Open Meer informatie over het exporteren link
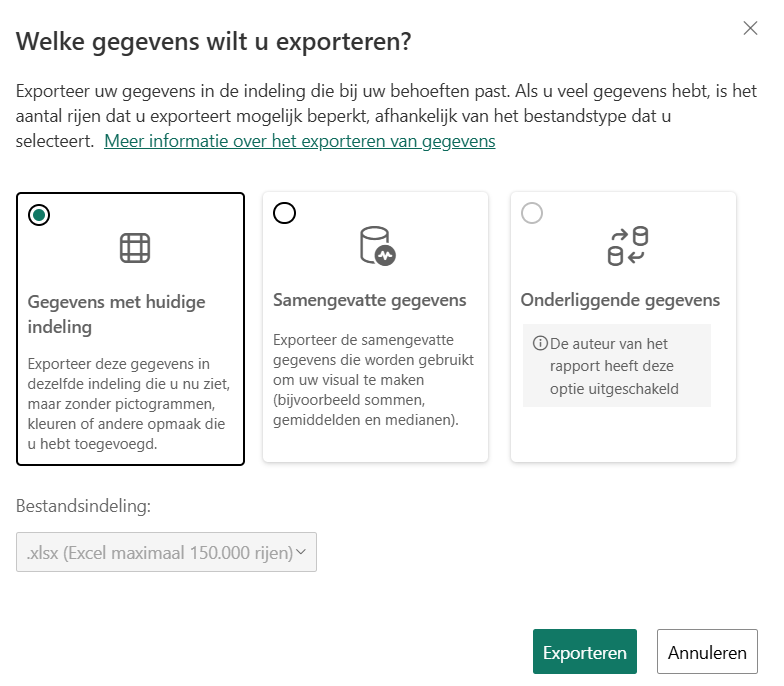 [x=300, y=141]
